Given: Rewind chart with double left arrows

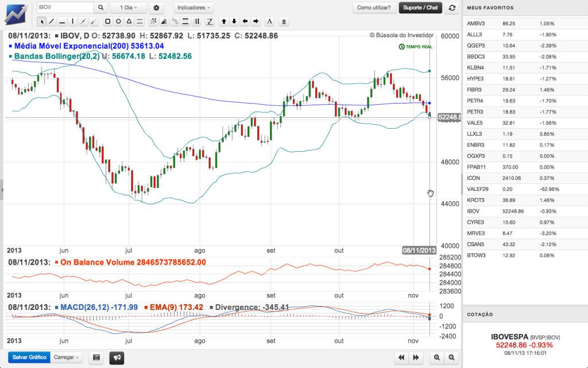Looking at the screenshot, I should tap(401, 358).
